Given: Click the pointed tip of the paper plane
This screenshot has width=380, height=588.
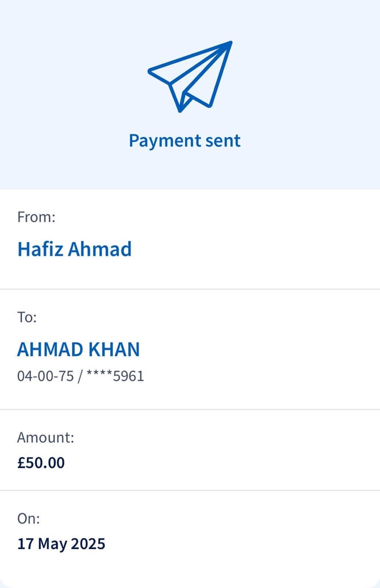Looking at the screenshot, I should click(229, 43).
